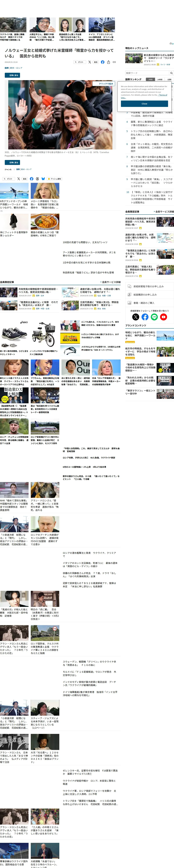The width and height of the screenshot is (174, 868).
Task: Open brand content 枚方市の特産品 link
Action: click(x=141, y=351)
